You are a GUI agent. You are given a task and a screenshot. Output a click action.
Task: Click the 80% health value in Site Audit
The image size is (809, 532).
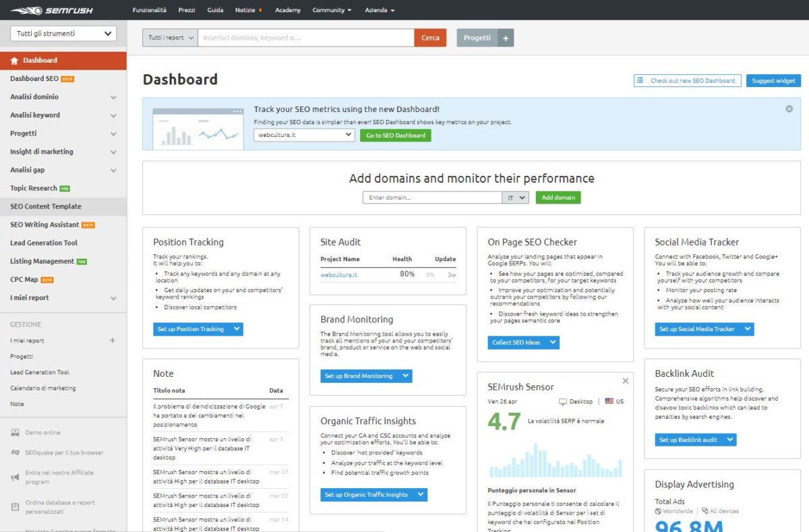click(x=407, y=274)
